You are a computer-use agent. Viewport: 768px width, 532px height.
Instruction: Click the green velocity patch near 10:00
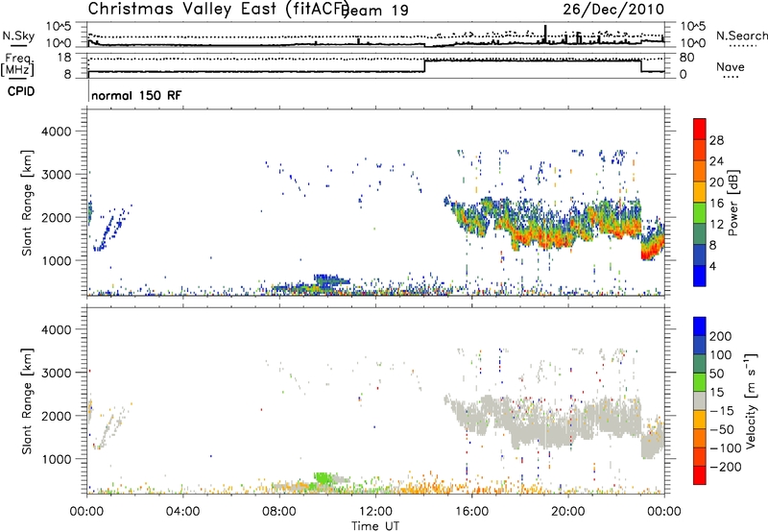[323, 477]
